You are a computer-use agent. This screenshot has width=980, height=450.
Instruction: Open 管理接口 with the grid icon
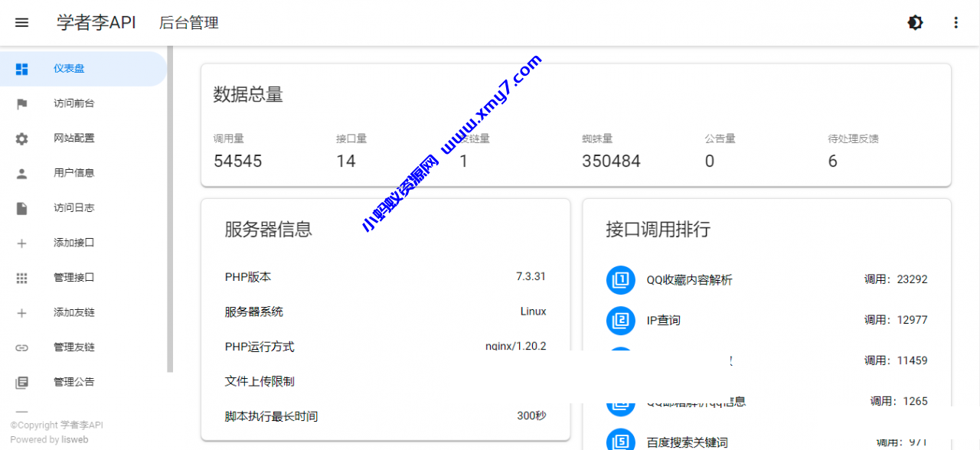pyautogui.click(x=21, y=277)
